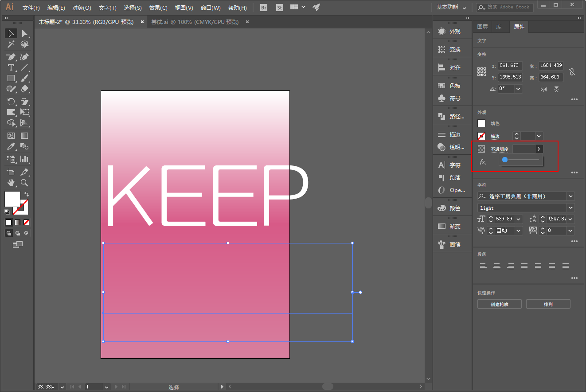
Task: Select the Artboard tool
Action: [11, 172]
